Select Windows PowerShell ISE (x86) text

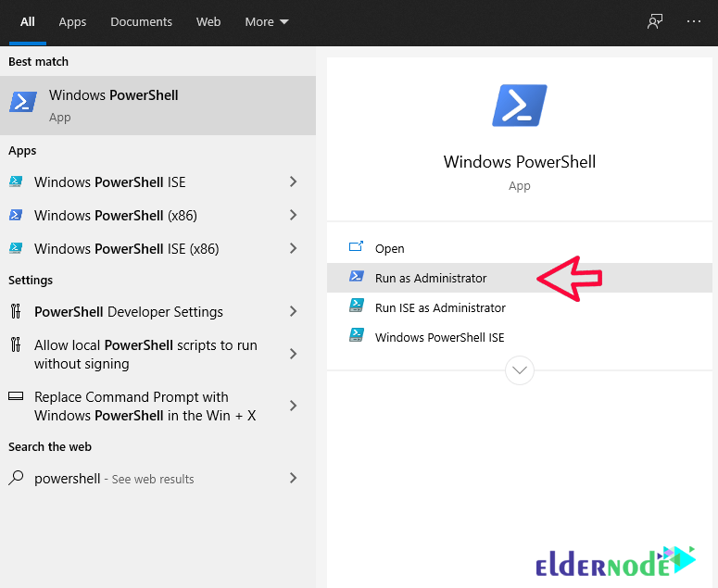tap(127, 249)
